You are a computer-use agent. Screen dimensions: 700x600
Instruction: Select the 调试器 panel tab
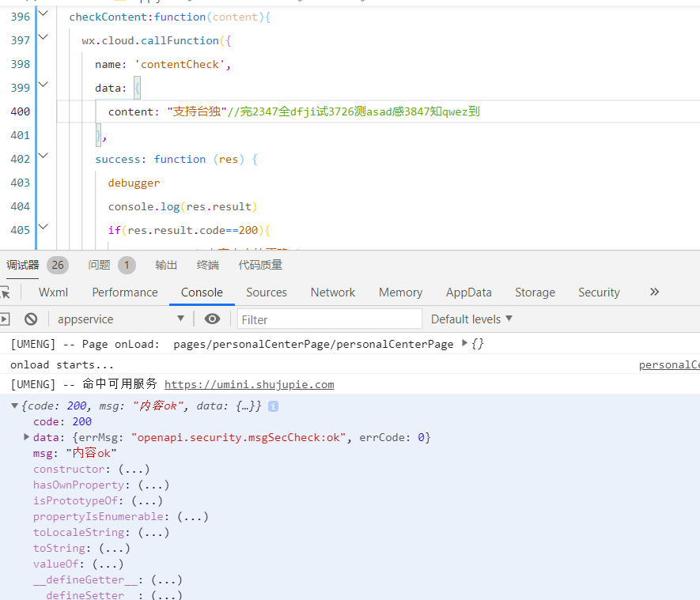(23, 265)
